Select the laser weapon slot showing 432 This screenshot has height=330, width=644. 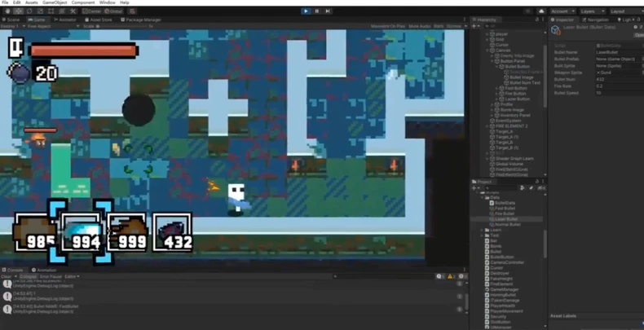pos(172,232)
